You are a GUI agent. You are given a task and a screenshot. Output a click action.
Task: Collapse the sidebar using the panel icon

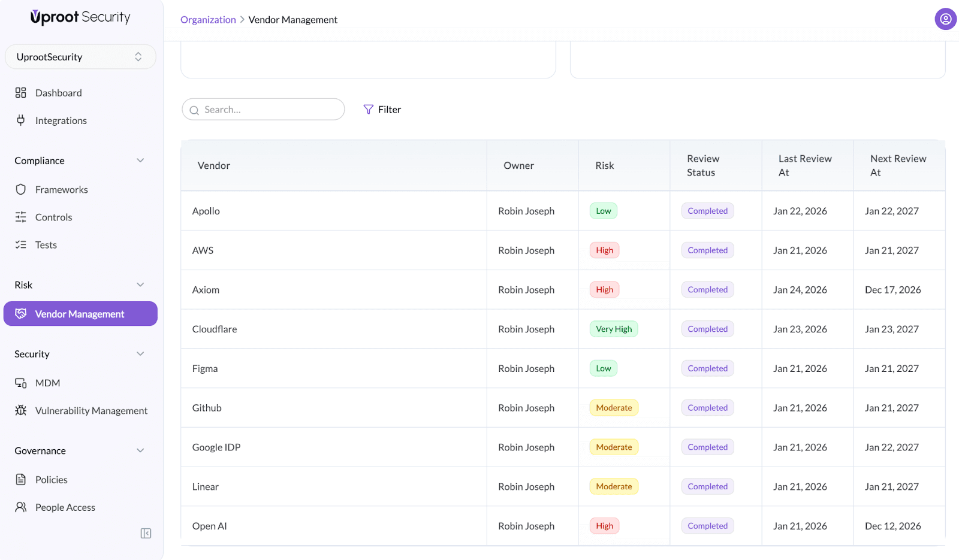pos(146,533)
